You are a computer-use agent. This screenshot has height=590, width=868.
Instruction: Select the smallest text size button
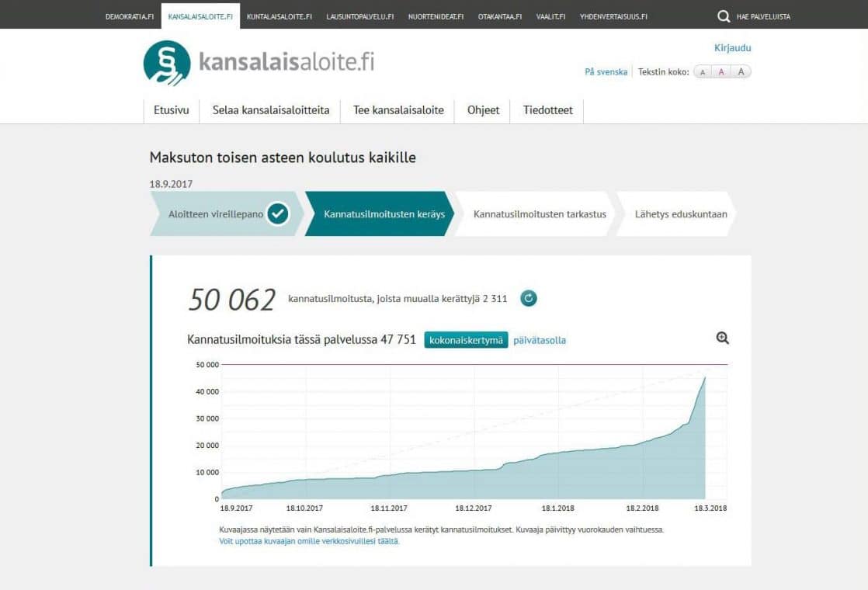coord(703,72)
